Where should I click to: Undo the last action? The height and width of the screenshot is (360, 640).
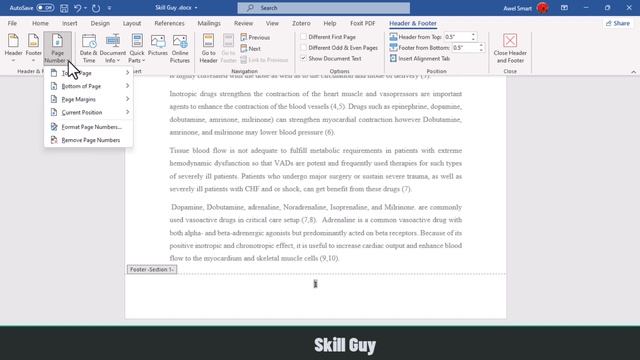coord(78,8)
